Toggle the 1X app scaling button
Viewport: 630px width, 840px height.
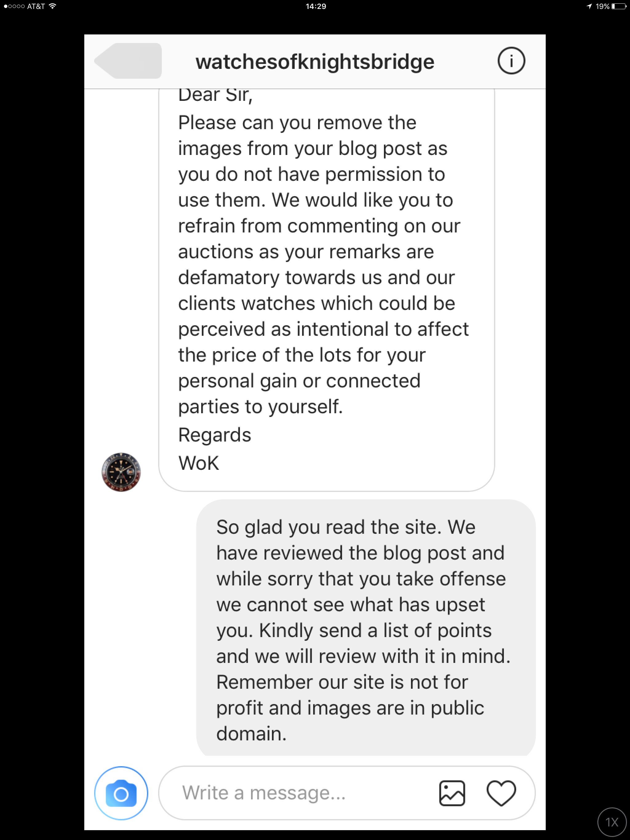coord(611,822)
